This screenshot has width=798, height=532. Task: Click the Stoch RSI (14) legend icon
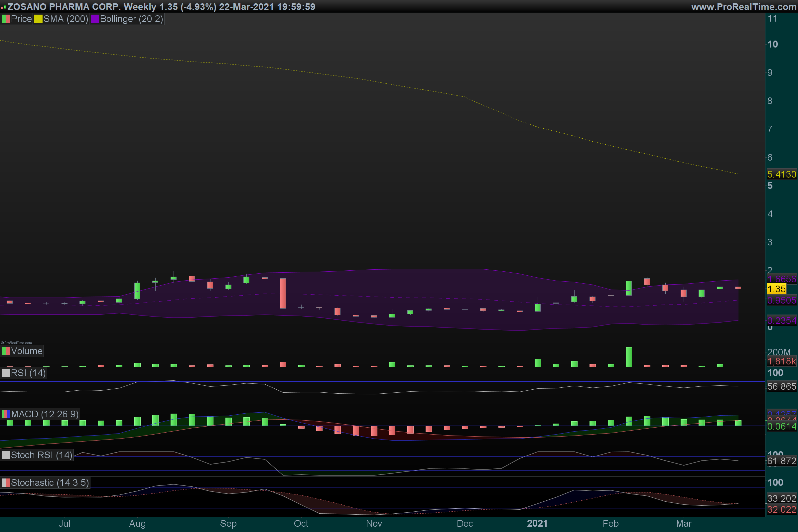(6, 455)
